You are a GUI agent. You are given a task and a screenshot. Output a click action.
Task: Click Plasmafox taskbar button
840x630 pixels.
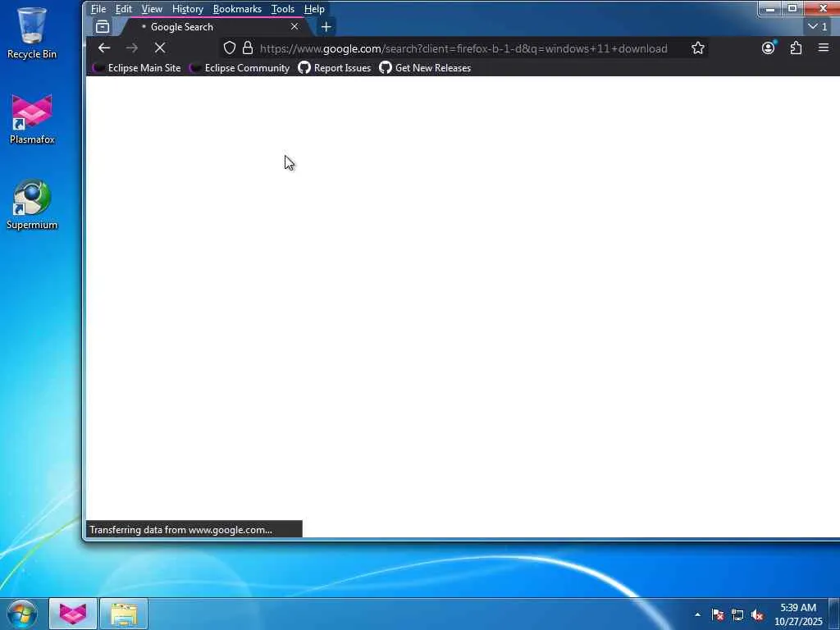click(x=73, y=614)
